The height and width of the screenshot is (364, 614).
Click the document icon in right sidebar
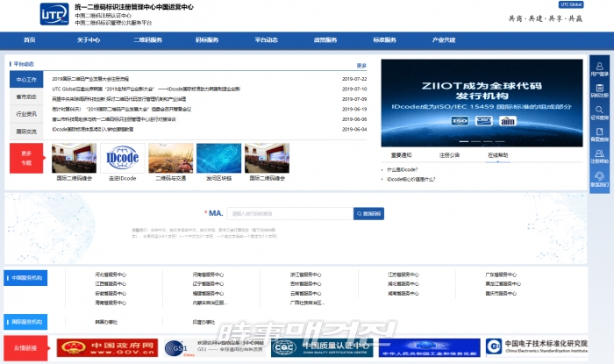(599, 132)
